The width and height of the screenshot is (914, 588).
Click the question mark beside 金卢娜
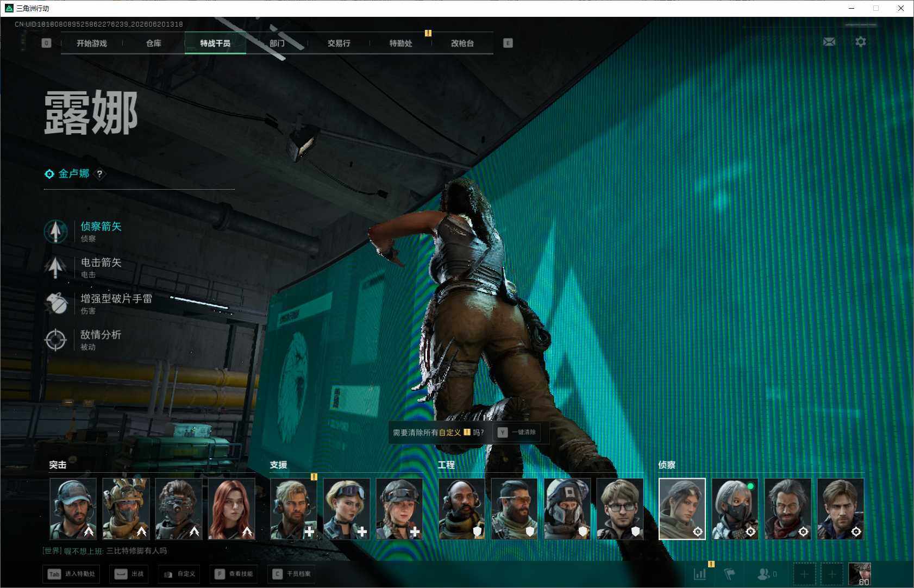tap(99, 174)
